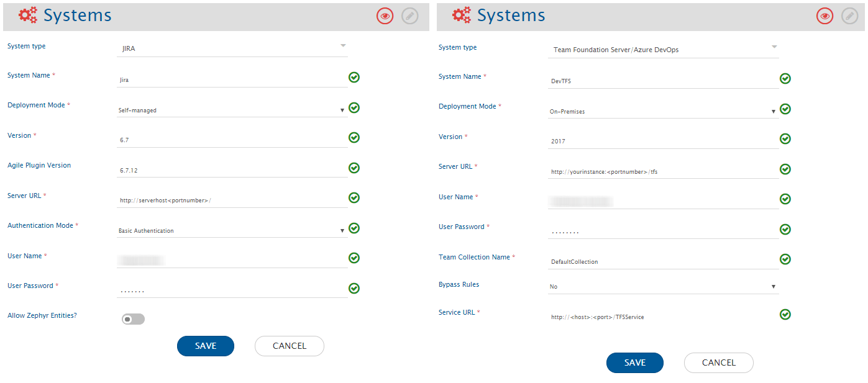
Task: Save the JIRA system configuration
Action: click(x=206, y=346)
